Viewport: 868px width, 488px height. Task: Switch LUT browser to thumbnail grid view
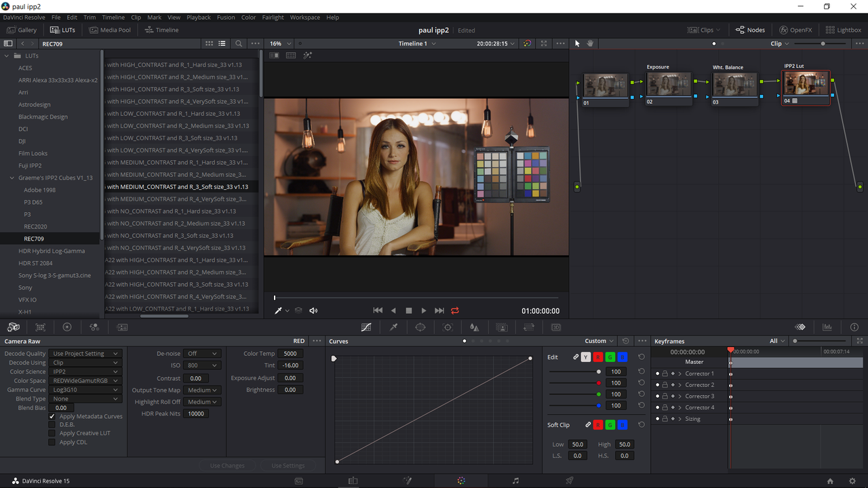(208, 43)
